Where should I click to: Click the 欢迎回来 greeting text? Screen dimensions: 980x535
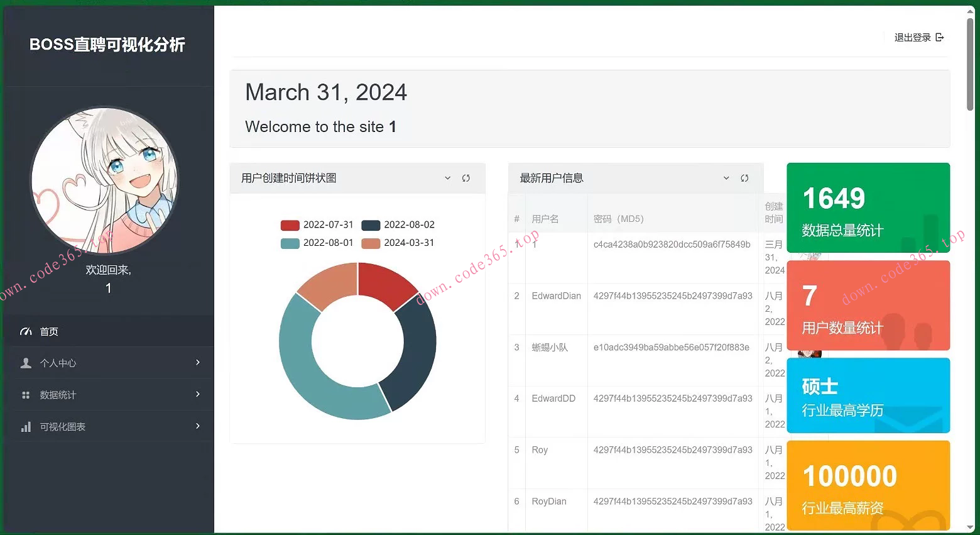(109, 270)
